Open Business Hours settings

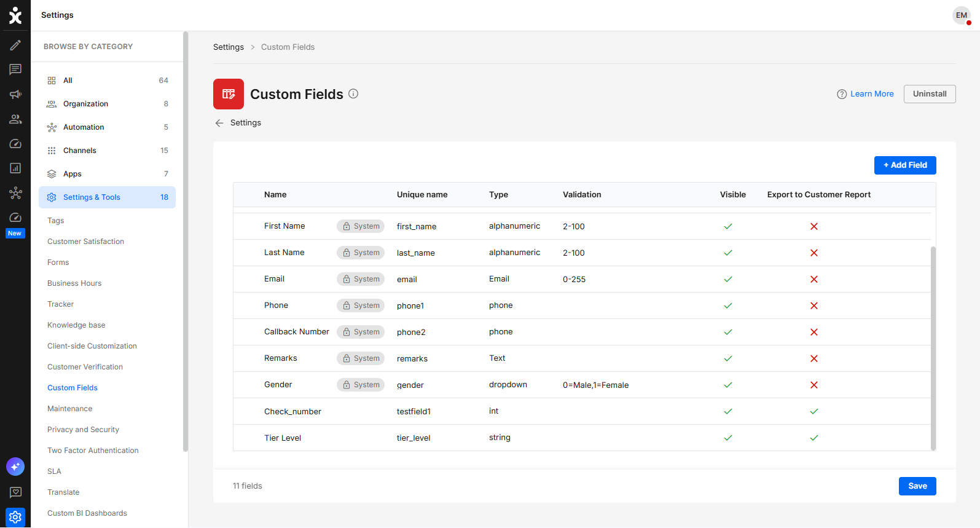(x=74, y=283)
